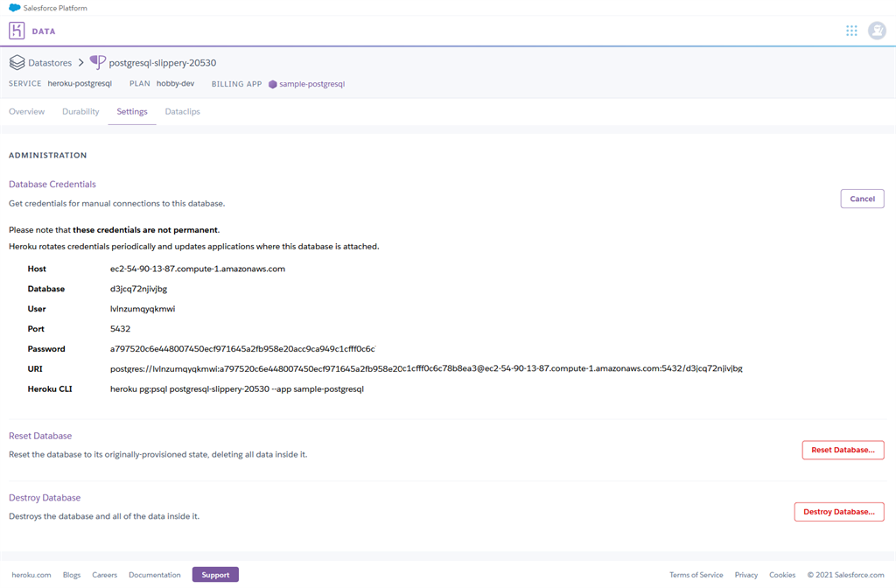The image size is (896, 588).
Task: Click the postgresql-slippery-20530 datastore name
Action: [x=162, y=63]
